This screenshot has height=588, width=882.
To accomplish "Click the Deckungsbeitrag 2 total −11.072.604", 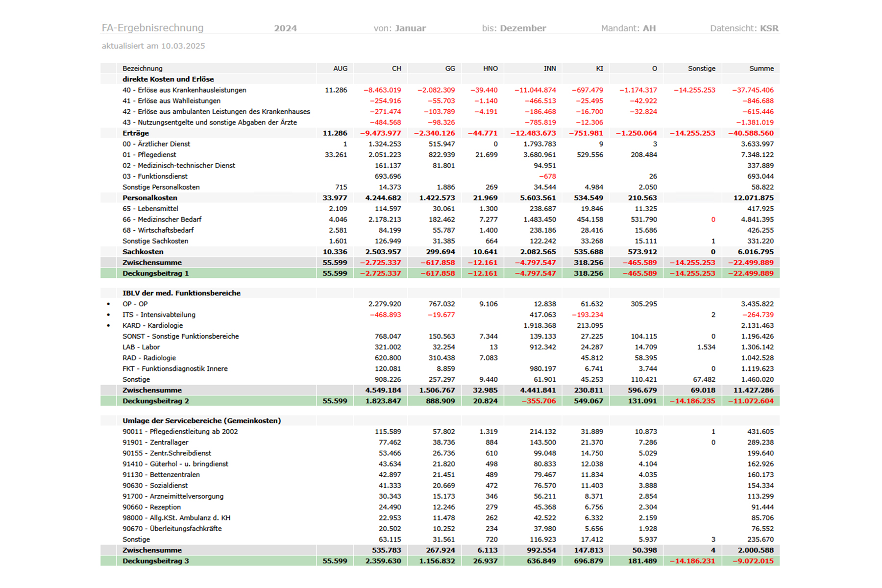I will (x=751, y=401).
